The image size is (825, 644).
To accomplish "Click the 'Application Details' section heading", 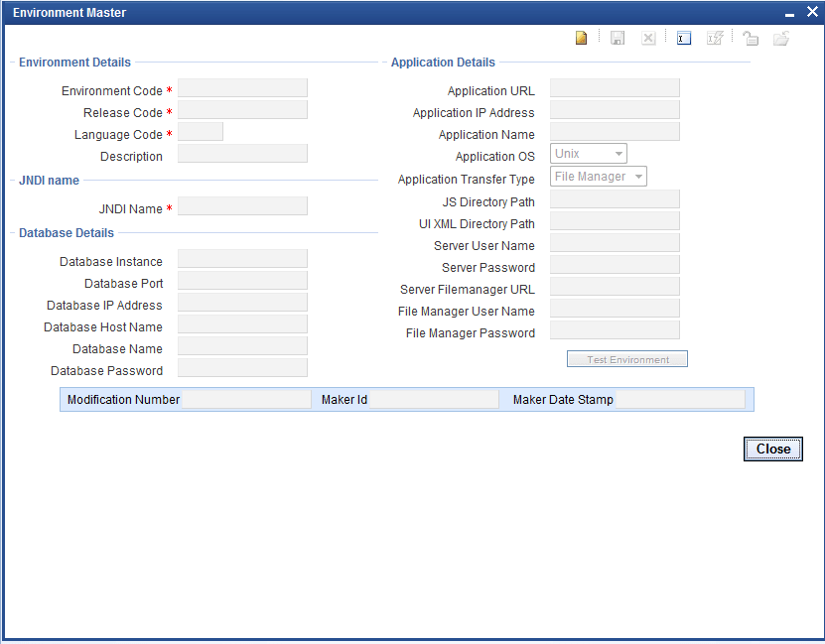I will pyautogui.click(x=443, y=63).
